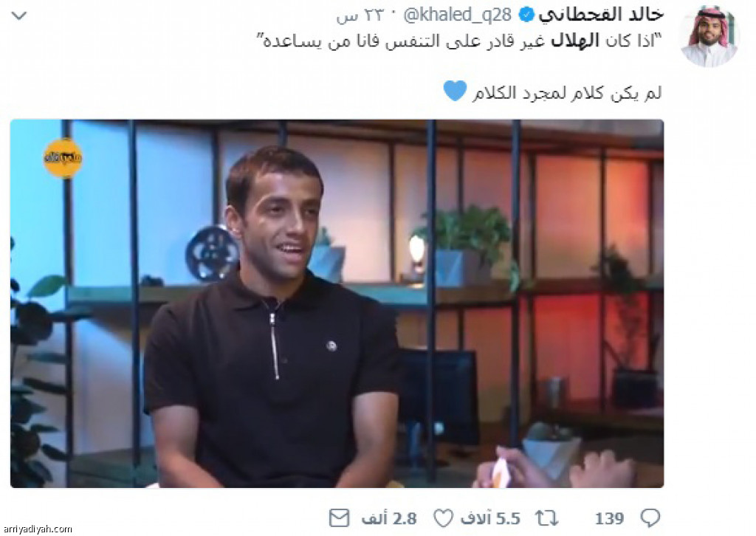The height and width of the screenshot is (536, 756).
Task: Click the arriyadiyah.com watermark
Action: (x=37, y=529)
